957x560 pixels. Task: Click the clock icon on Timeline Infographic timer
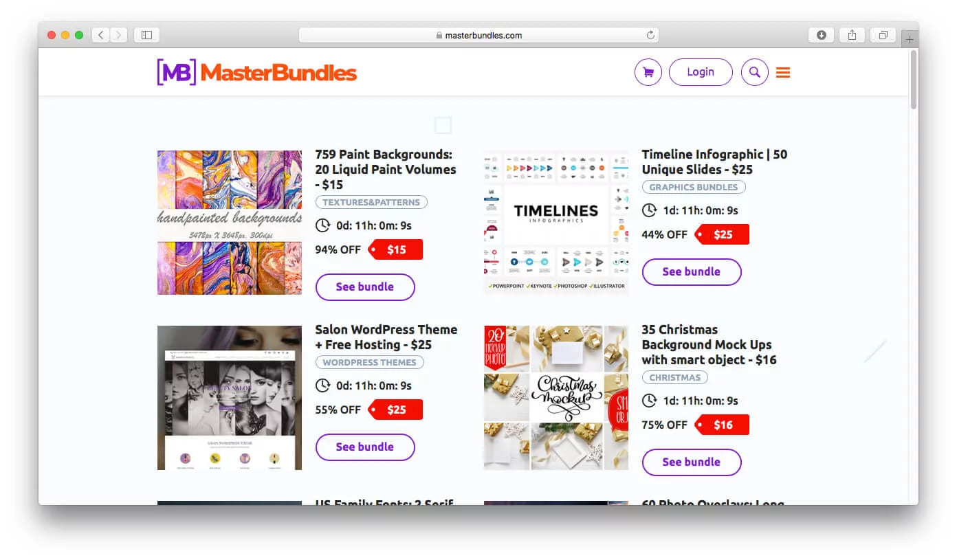pos(649,210)
